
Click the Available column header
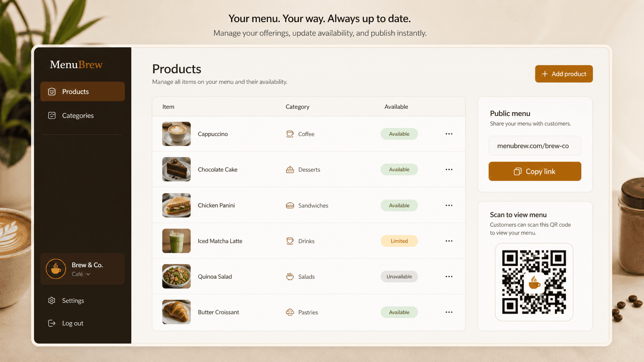(x=396, y=107)
